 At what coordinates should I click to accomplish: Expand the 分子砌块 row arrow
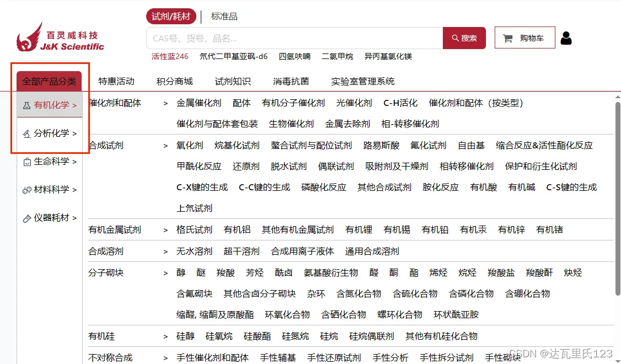click(165, 273)
